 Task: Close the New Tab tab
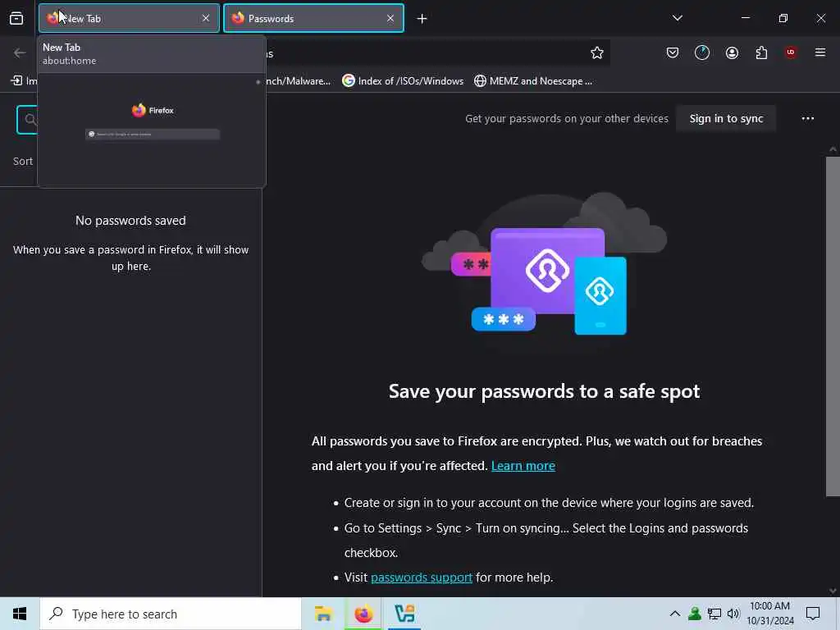(x=206, y=18)
